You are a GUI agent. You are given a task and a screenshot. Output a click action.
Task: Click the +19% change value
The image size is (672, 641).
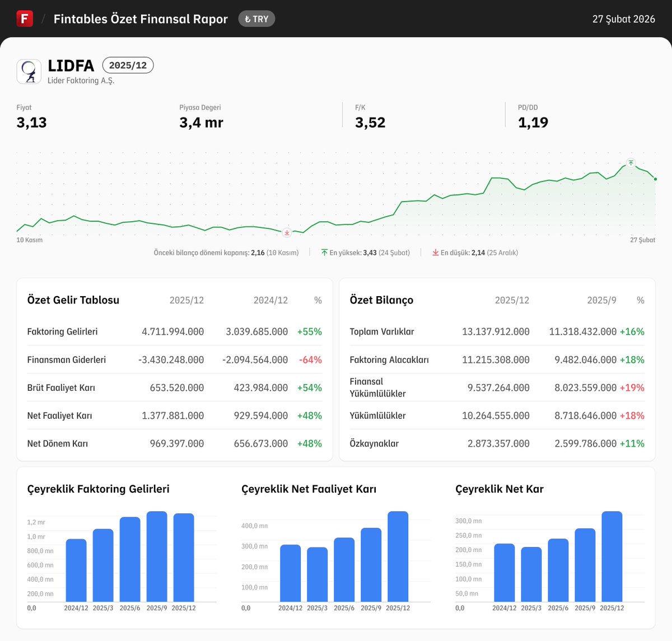[632, 387]
